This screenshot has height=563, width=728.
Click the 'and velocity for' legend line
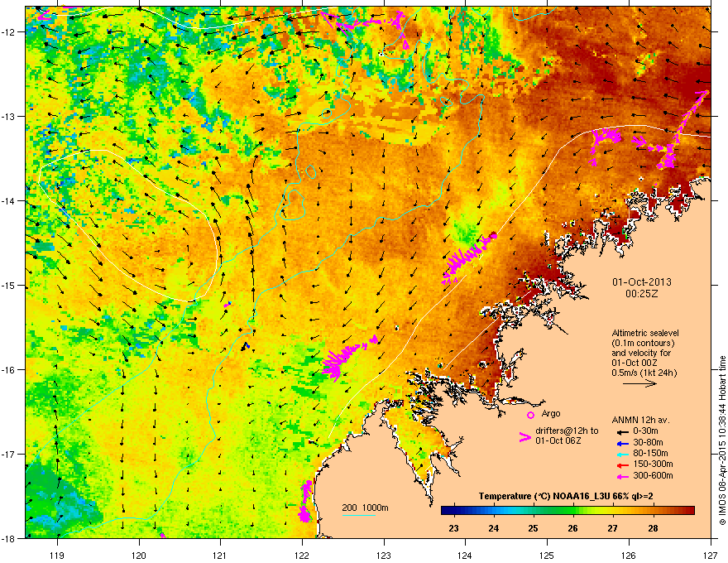click(641, 353)
